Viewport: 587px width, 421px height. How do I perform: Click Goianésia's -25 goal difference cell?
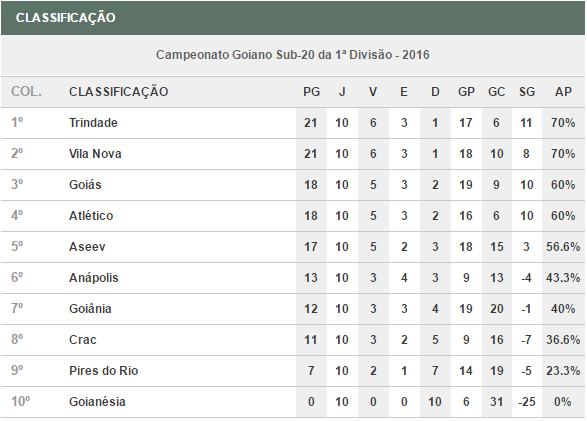point(526,402)
